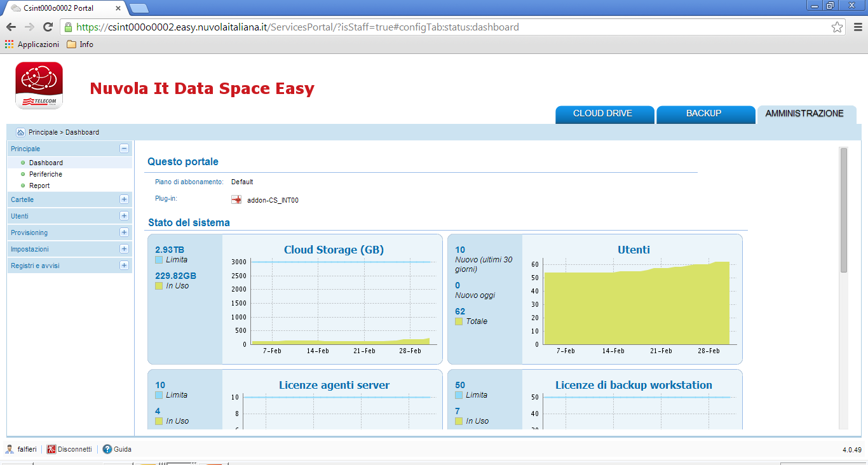Click the Impostazioni section label
This screenshot has width=868, height=465.
click(x=30, y=249)
